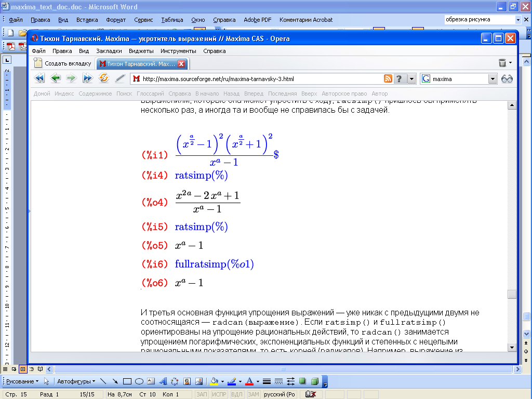532x399 pixels.
Task: Click the wand (pencil) icon beside reload
Action: pyautogui.click(x=120, y=78)
